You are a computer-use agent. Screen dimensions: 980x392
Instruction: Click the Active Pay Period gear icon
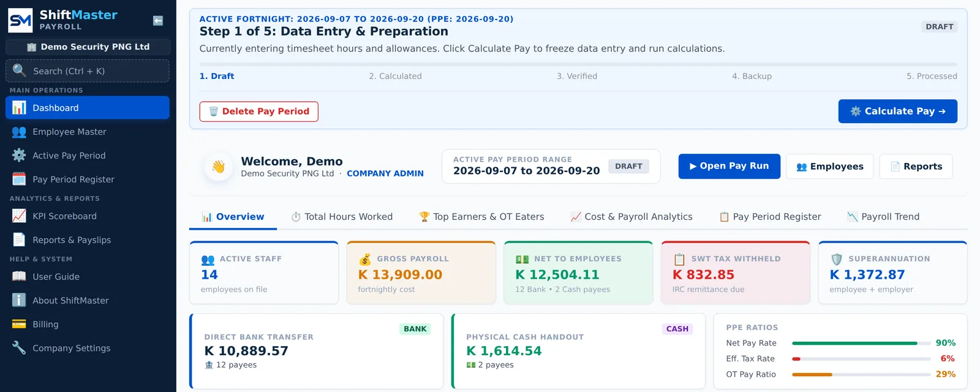[19, 156]
